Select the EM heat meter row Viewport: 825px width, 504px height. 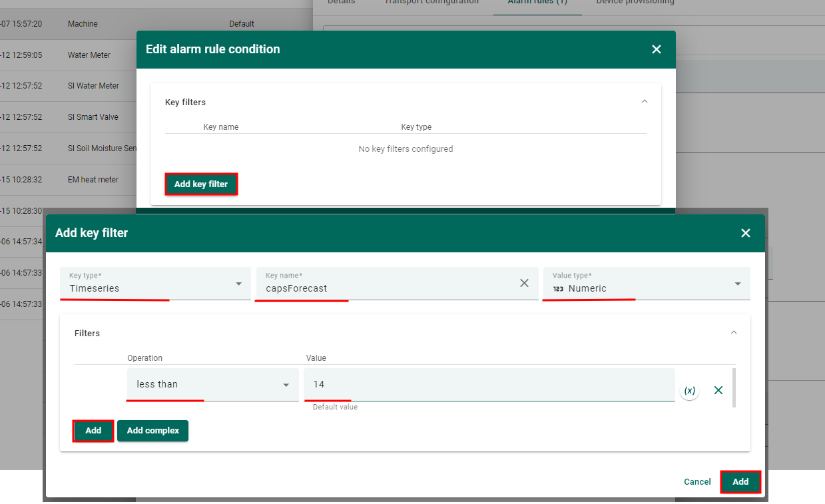coord(93,180)
